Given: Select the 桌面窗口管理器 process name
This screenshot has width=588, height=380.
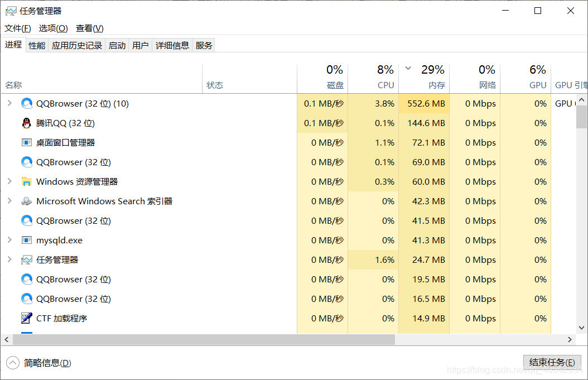Looking at the screenshot, I should pyautogui.click(x=65, y=142).
